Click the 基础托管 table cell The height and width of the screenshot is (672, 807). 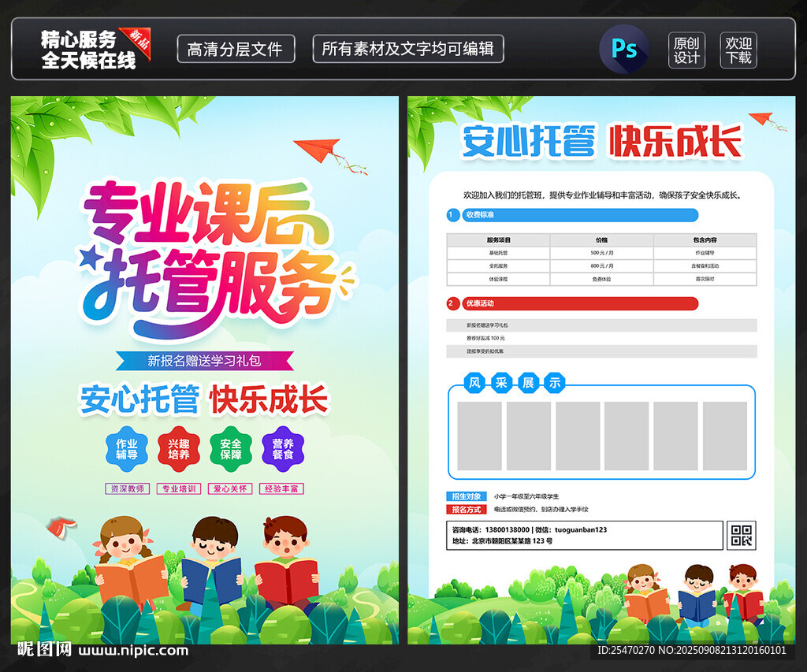(x=498, y=253)
